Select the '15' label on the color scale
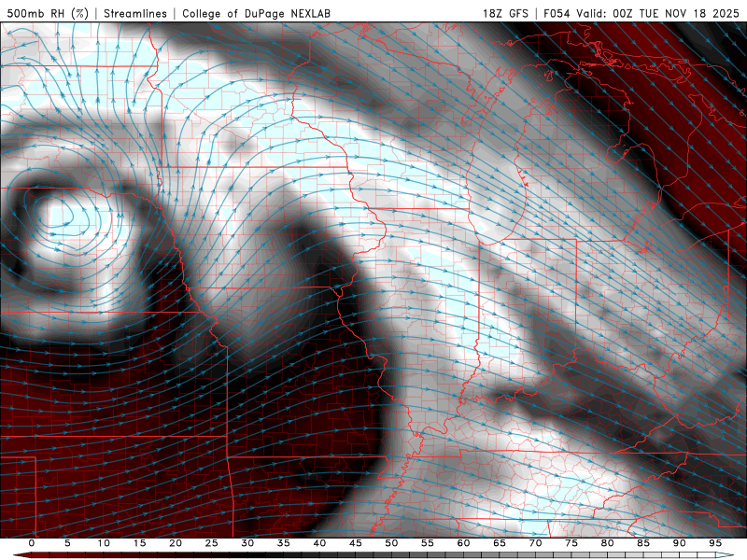Image resolution: width=747 pixels, height=560 pixels. [x=139, y=543]
